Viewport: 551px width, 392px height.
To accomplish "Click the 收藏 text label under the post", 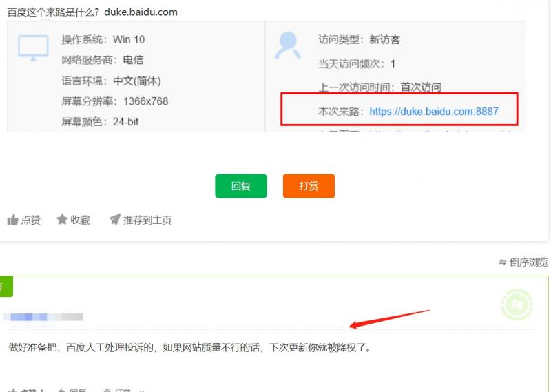I will 80,220.
